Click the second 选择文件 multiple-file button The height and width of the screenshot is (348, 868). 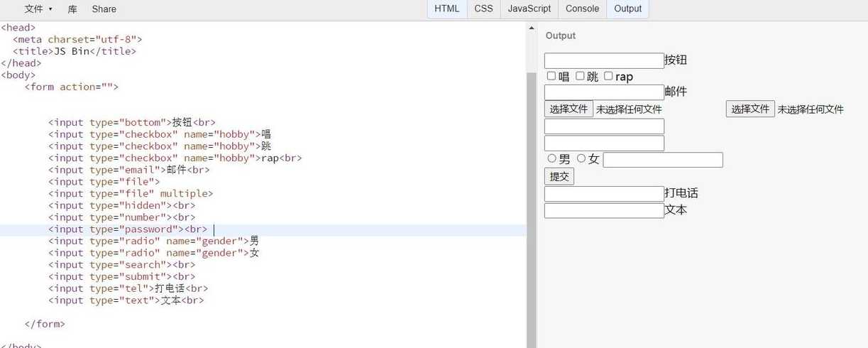[x=750, y=109]
